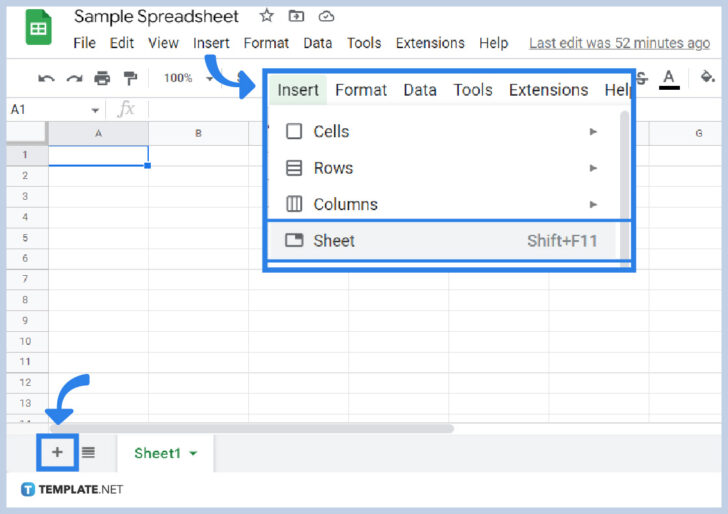Click the Sample Spreadsheet title
This screenshot has height=514, width=728.
click(x=157, y=16)
